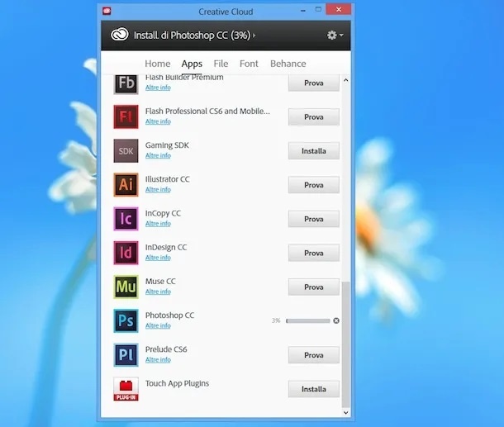The width and height of the screenshot is (504, 427).
Task: Open Altre info under Illustrator CC
Action: tap(158, 190)
